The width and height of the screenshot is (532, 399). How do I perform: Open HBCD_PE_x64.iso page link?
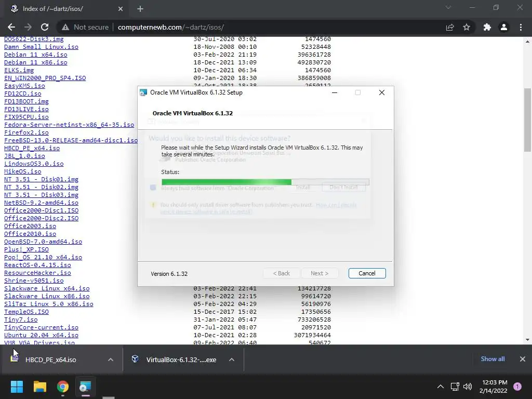tap(32, 148)
